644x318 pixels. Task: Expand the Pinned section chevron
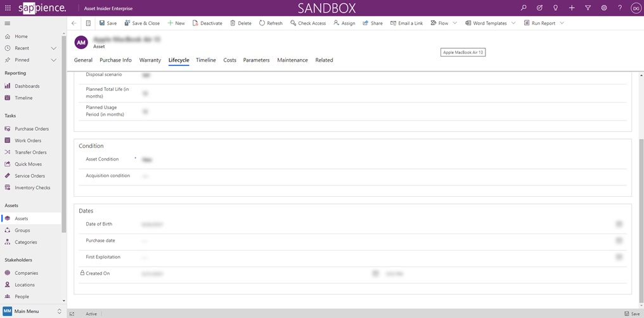click(54, 60)
